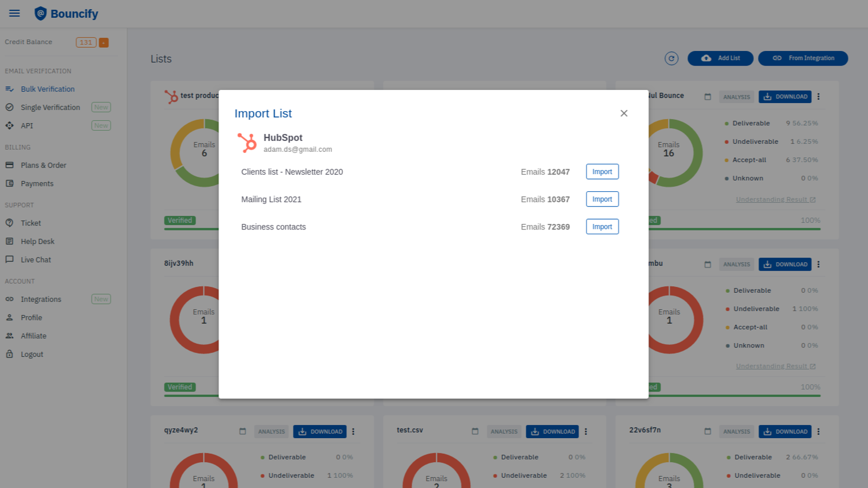Screen dimensions: 868x488
Task: Click the Add List button
Action: point(720,59)
